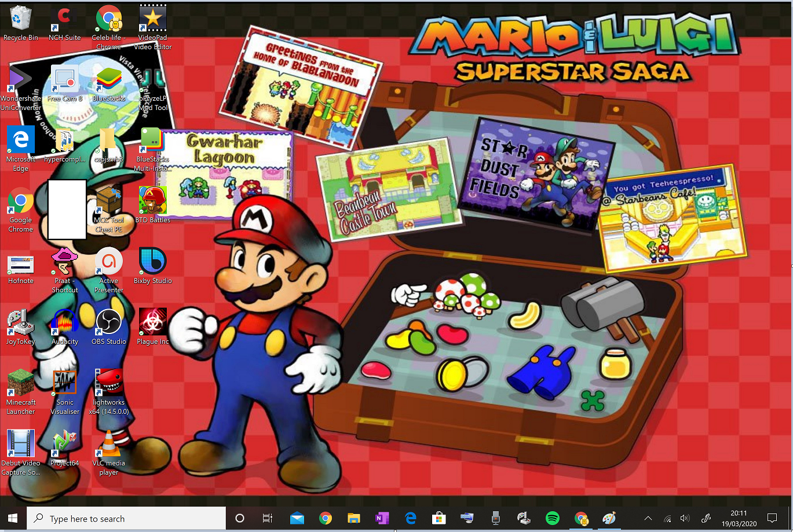
Task: Launch NCH Suite from the desktop
Action: pyautogui.click(x=65, y=23)
